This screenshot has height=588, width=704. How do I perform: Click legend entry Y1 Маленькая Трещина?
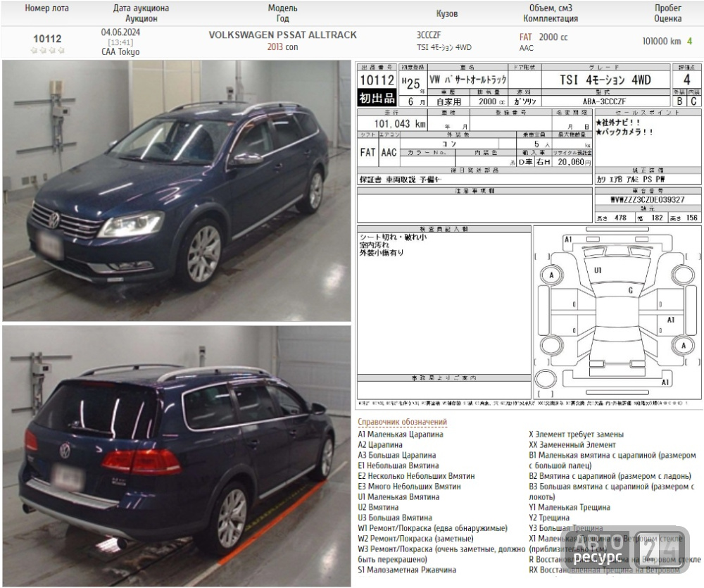pos(570,507)
